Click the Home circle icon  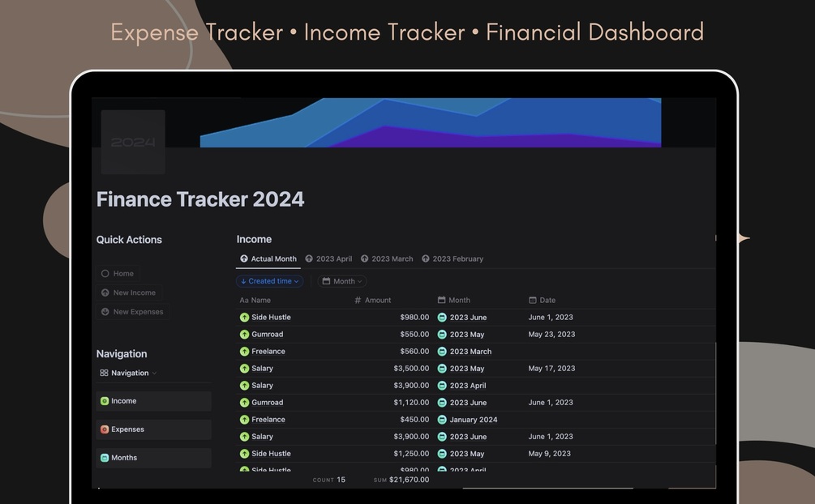[x=105, y=273]
